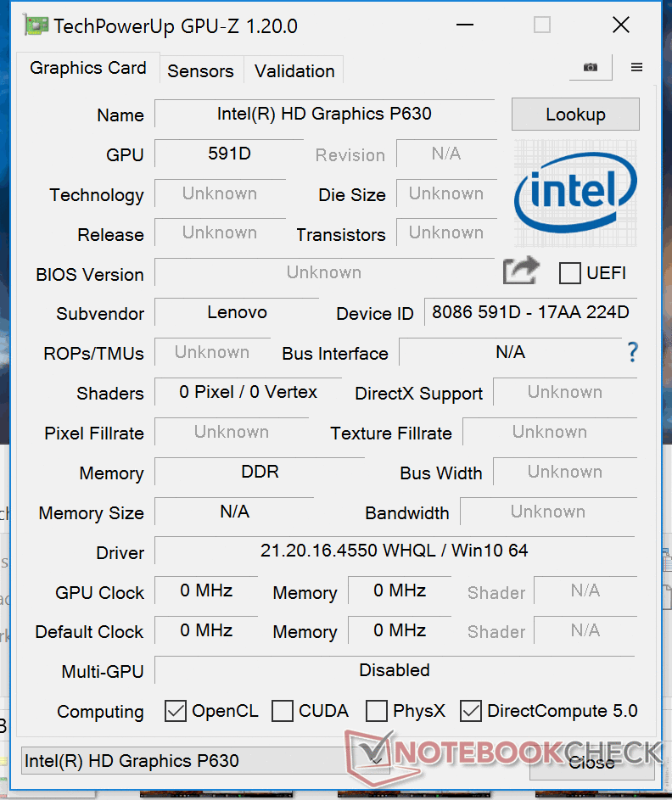Select the Graphics Card tab
The height and width of the screenshot is (800, 672).
[88, 68]
